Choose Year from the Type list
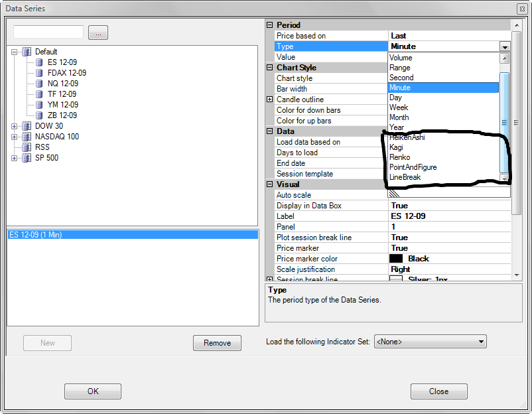 tap(444, 127)
